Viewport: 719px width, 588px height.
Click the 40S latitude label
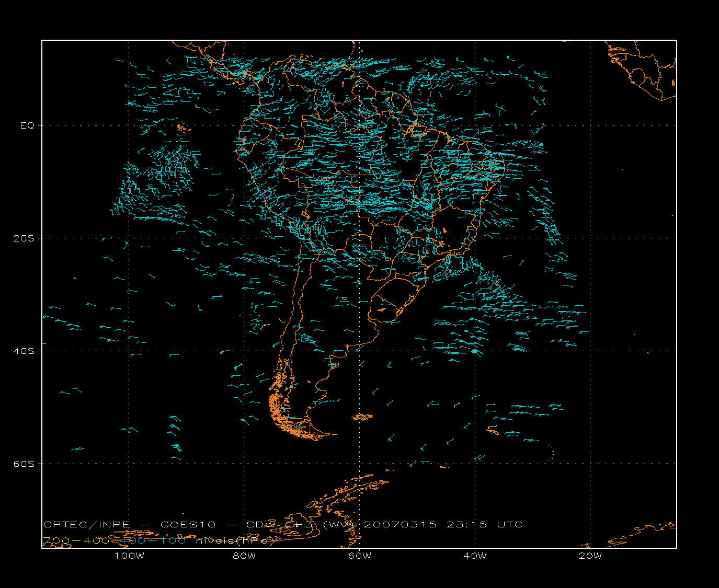(x=24, y=351)
